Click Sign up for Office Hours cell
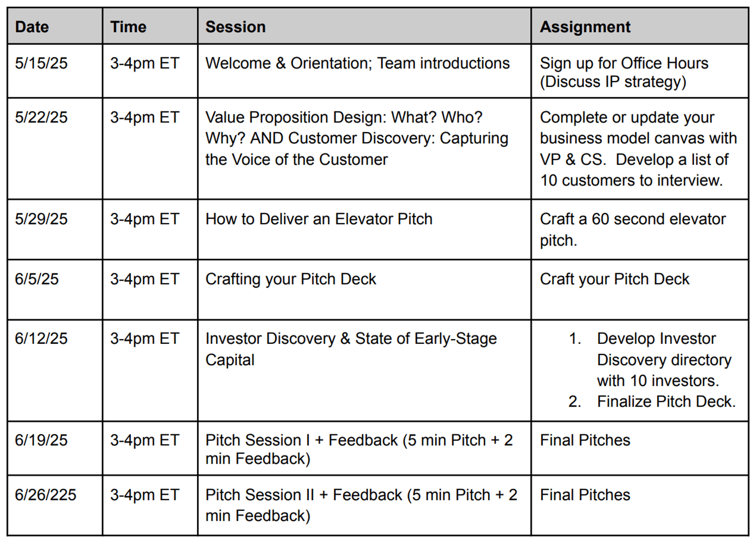Viewport: 756px width, 543px height. 640,71
